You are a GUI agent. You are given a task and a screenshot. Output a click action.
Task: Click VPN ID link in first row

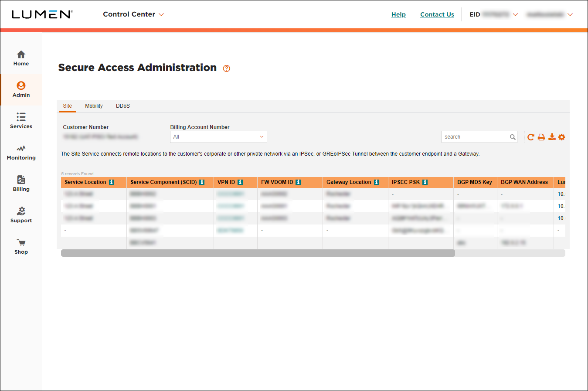[x=230, y=194]
